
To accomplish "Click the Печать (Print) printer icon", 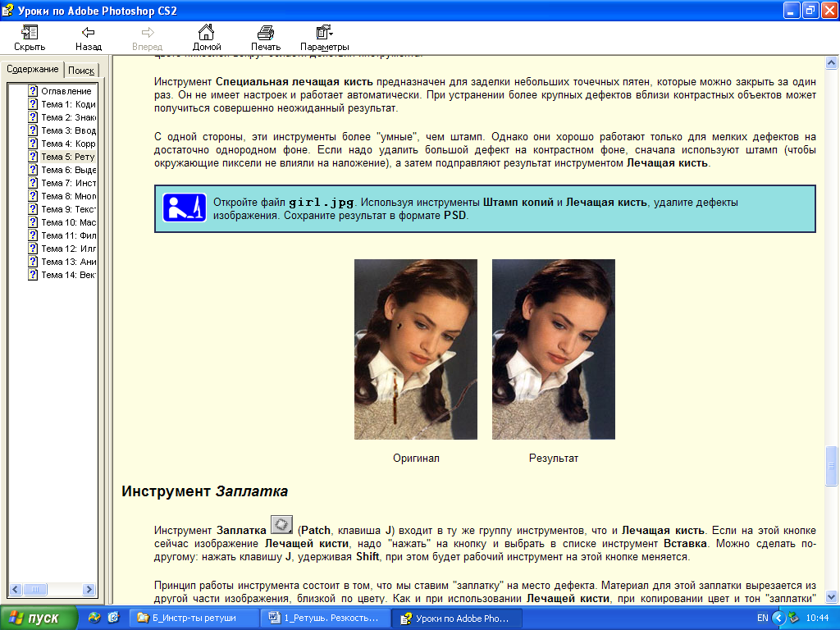I will (x=266, y=33).
